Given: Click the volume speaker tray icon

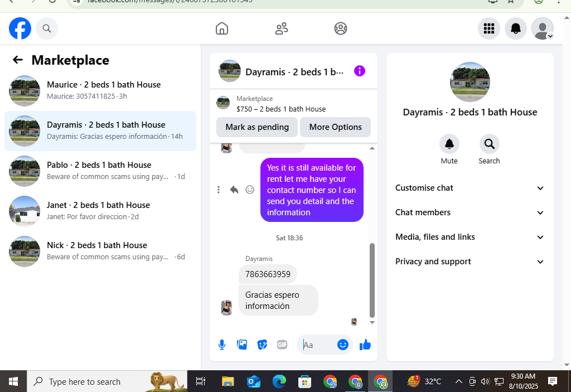Looking at the screenshot, I should coord(485,381).
